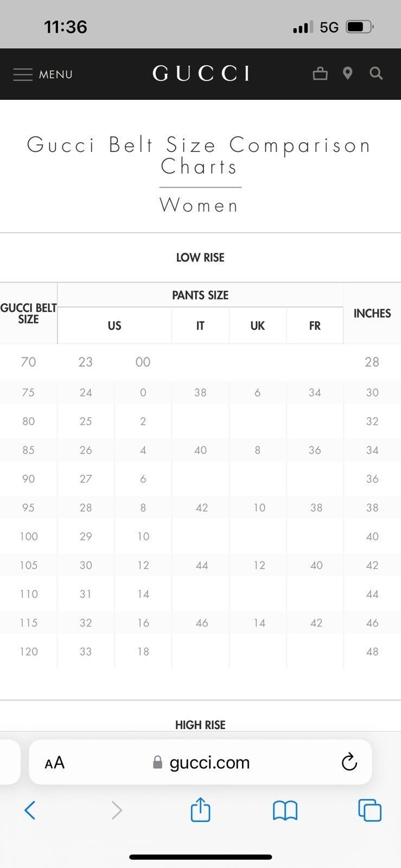The image size is (401, 868).
Task: Open the Safari bookmarks book icon
Action: [285, 811]
